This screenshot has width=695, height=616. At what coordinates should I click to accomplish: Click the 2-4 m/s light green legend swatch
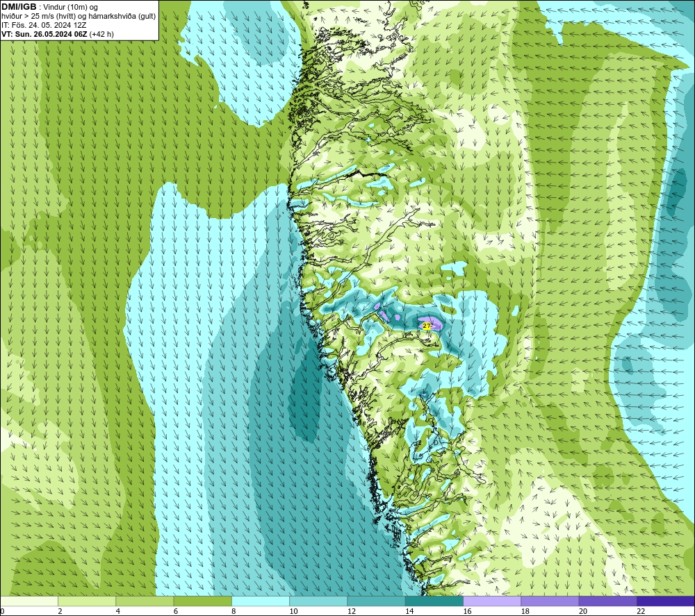click(87, 601)
